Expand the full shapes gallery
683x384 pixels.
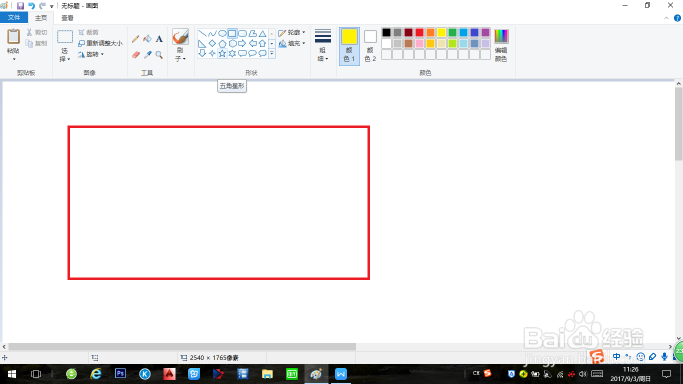point(272,54)
